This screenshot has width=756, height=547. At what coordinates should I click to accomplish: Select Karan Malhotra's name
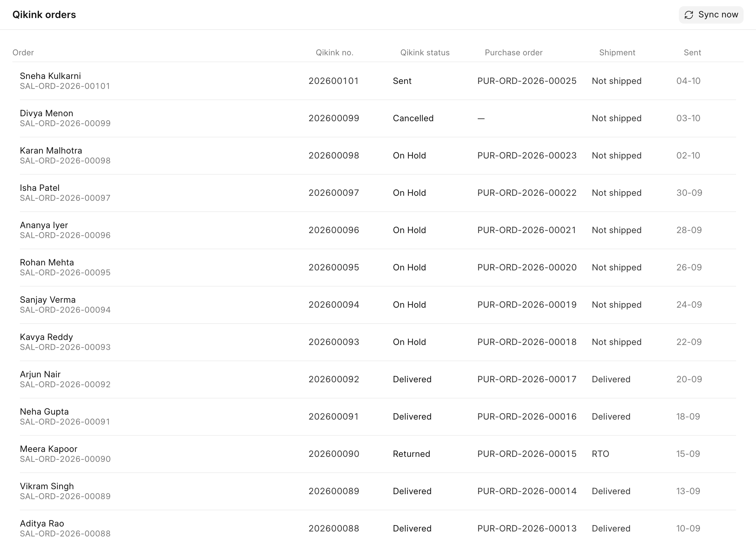coord(51,151)
